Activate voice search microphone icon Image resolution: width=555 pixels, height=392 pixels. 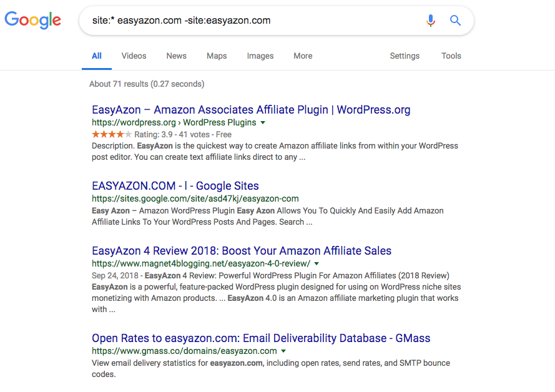click(x=430, y=21)
